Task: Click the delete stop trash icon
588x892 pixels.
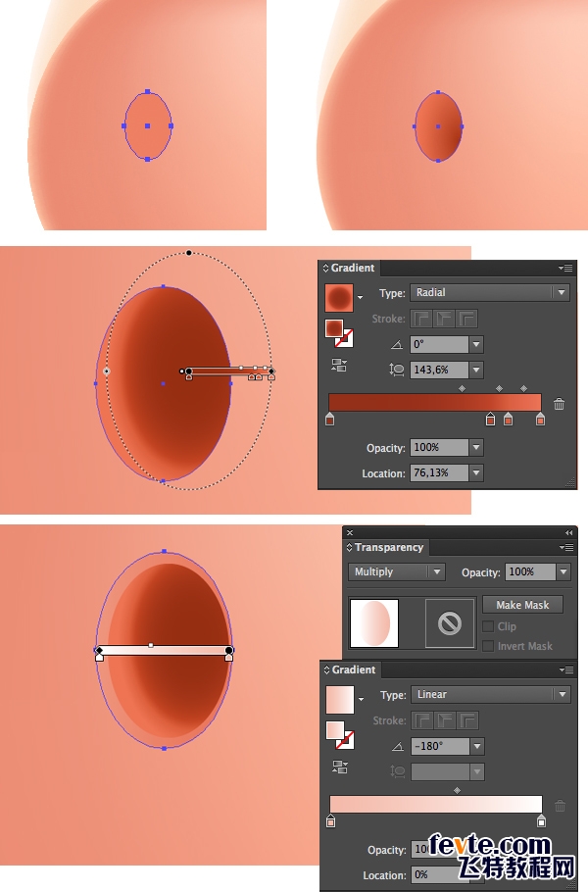Action: [x=559, y=404]
